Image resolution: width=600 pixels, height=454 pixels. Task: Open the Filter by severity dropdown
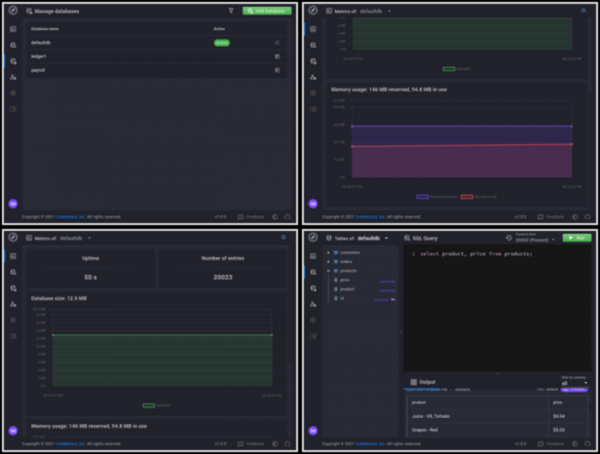click(577, 383)
